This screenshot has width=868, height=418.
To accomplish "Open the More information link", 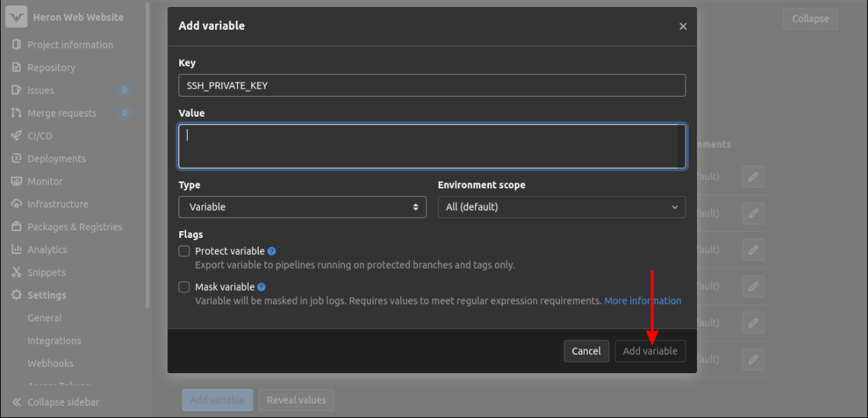I will tap(643, 301).
